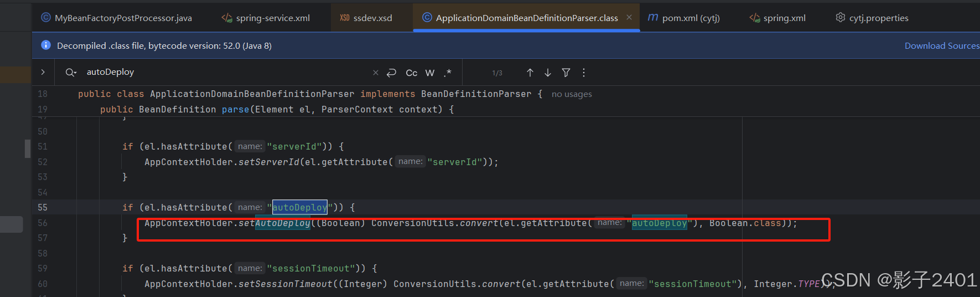Toggle Words (W) search option

pyautogui.click(x=430, y=73)
